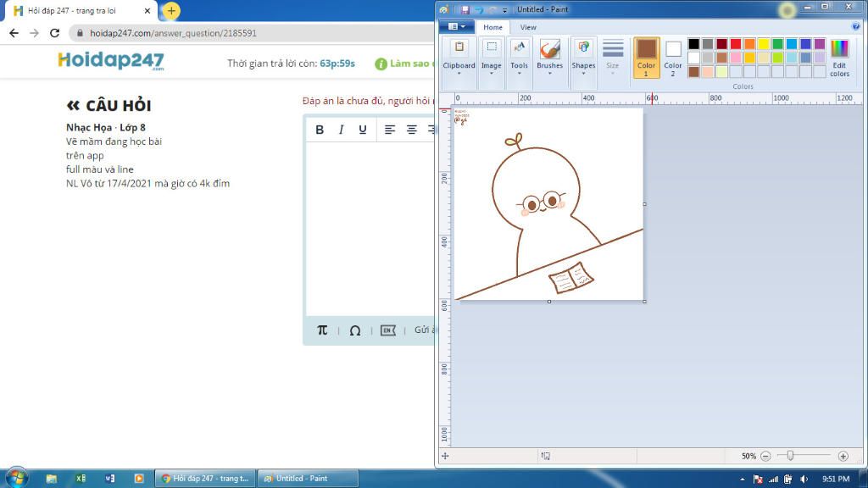The width and height of the screenshot is (868, 488).
Task: Click the Paint zoom slider handle
Action: coord(791,455)
